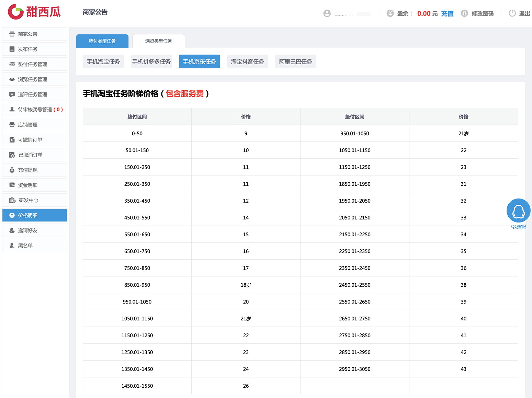
Task: Click the user avatar icon in header
Action: tap(327, 13)
